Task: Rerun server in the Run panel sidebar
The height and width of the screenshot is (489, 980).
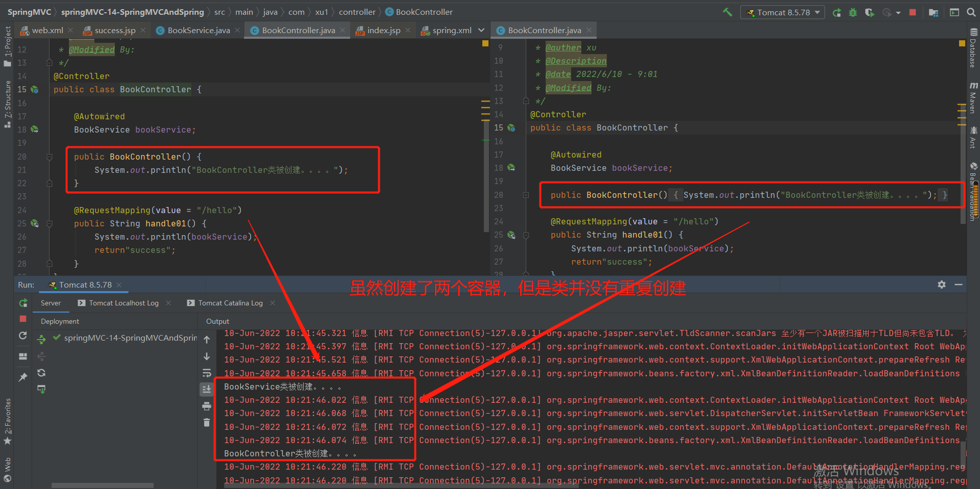Action: tap(23, 303)
